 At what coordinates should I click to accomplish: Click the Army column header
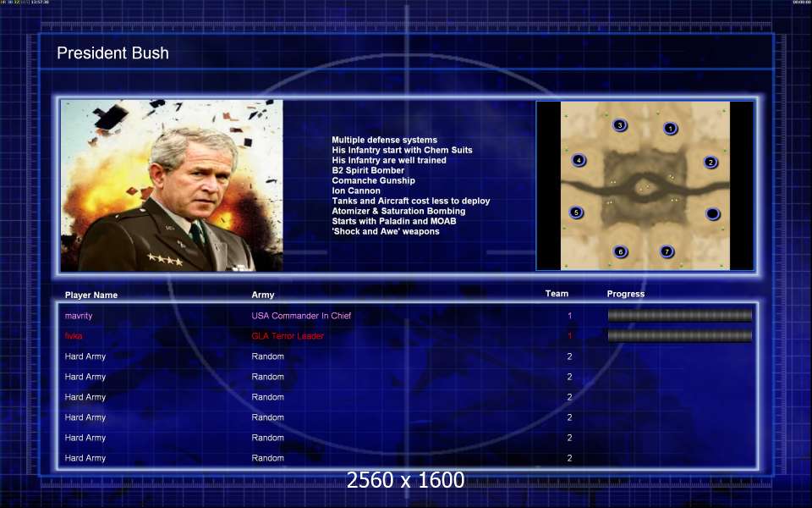(262, 295)
